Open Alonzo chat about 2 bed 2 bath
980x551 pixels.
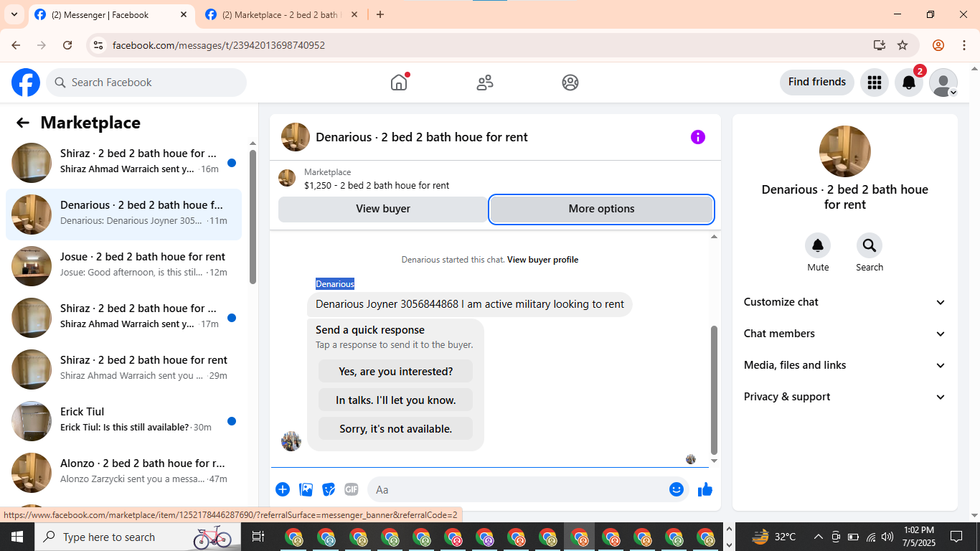pyautogui.click(x=123, y=473)
